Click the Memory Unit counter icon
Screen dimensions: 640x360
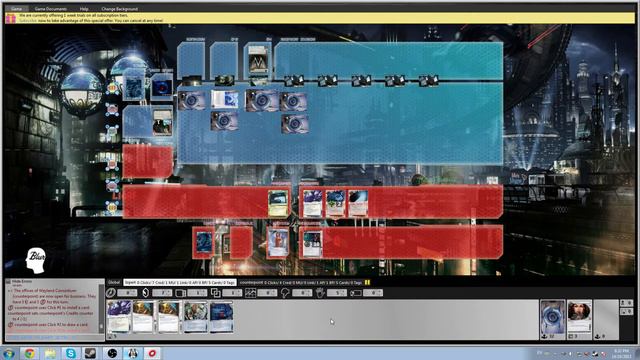[180, 293]
